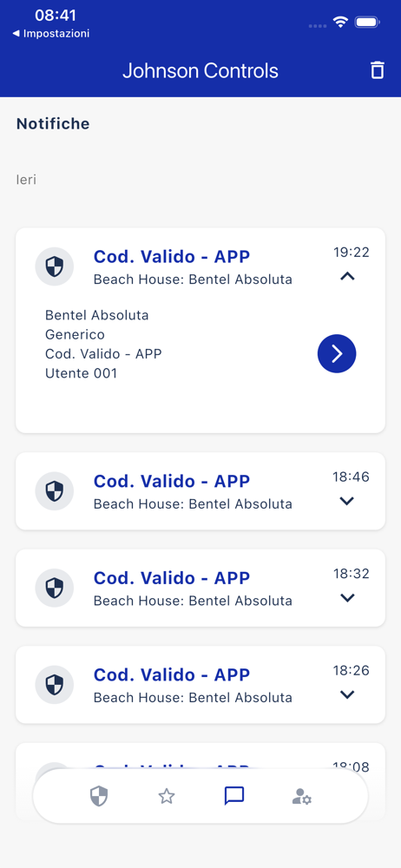Expand the 18:32 notification chevron
The image size is (401, 868).
click(x=347, y=598)
